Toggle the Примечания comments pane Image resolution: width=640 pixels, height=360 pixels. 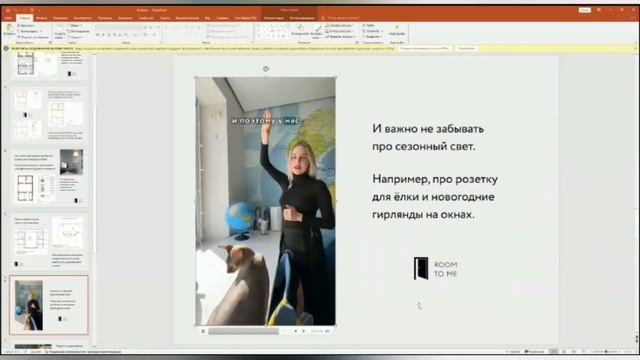click(x=535, y=351)
